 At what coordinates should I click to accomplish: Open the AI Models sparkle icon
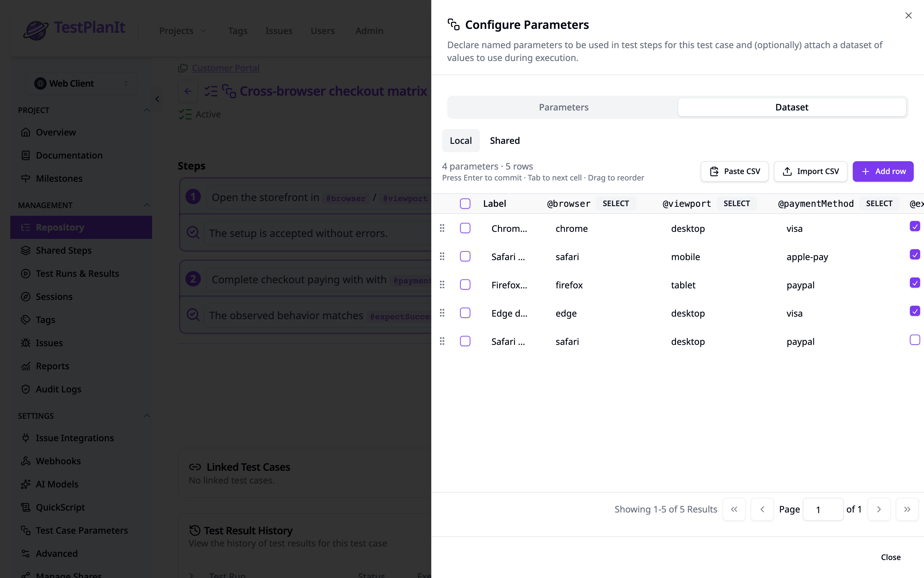pos(26,484)
